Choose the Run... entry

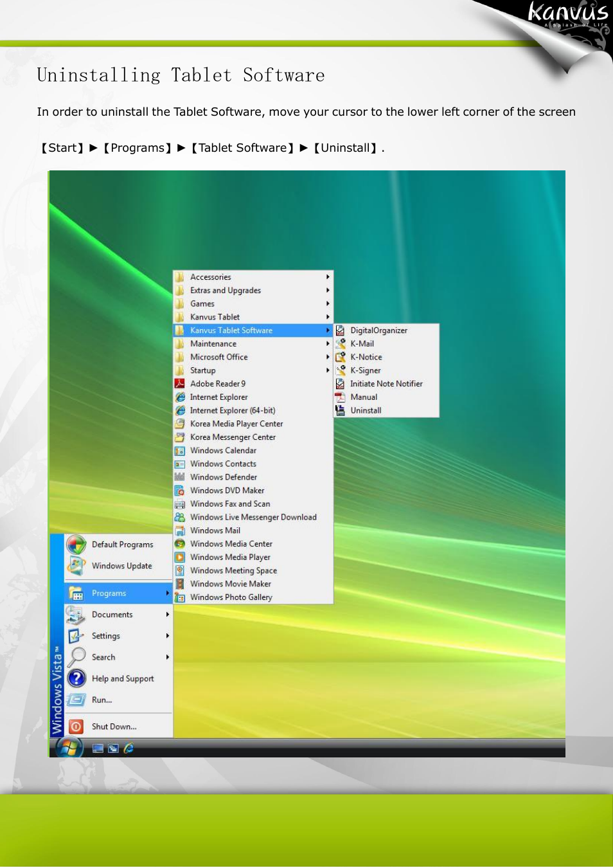119,700
